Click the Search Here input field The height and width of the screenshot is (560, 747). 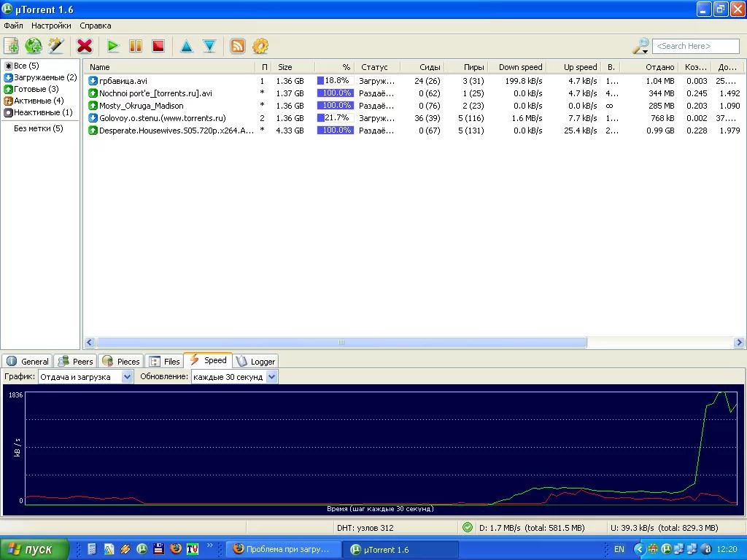(695, 46)
